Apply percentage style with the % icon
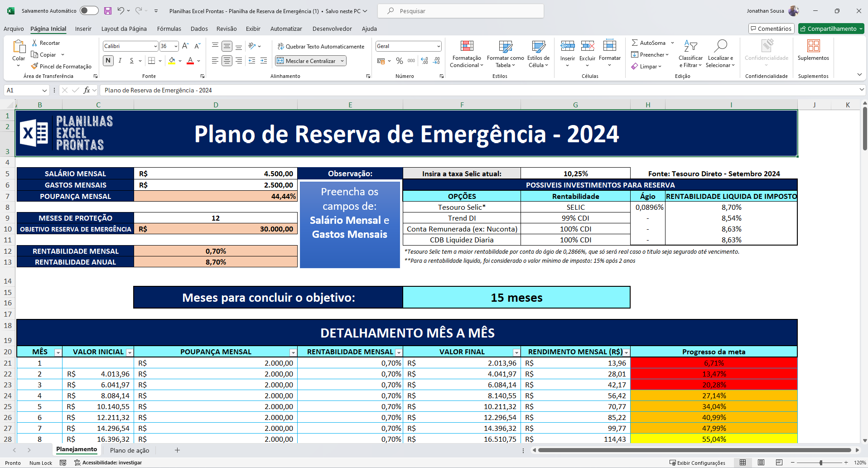This screenshot has height=468, width=868. click(x=400, y=61)
